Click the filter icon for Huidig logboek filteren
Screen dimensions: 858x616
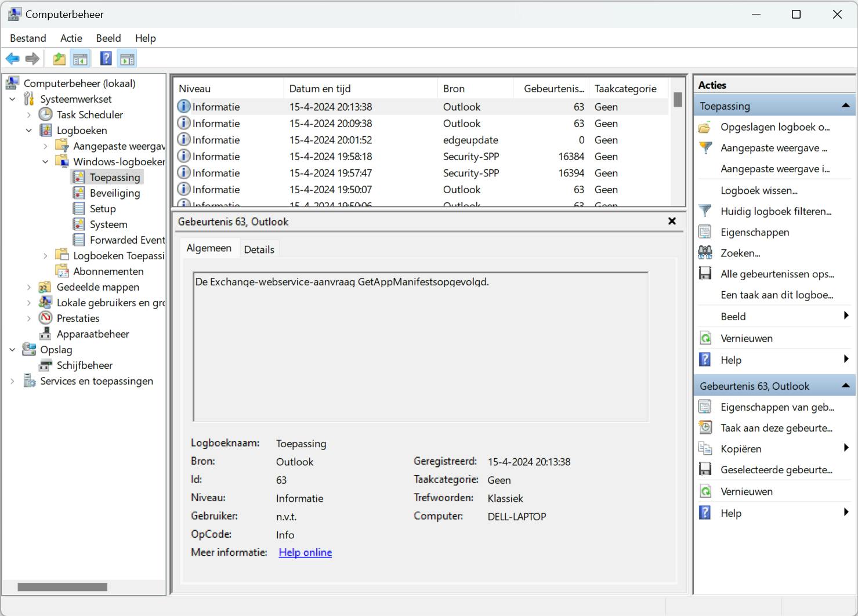[x=705, y=211]
